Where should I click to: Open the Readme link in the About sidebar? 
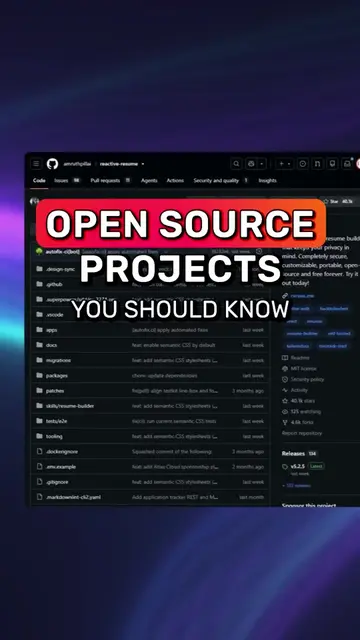(x=296, y=358)
